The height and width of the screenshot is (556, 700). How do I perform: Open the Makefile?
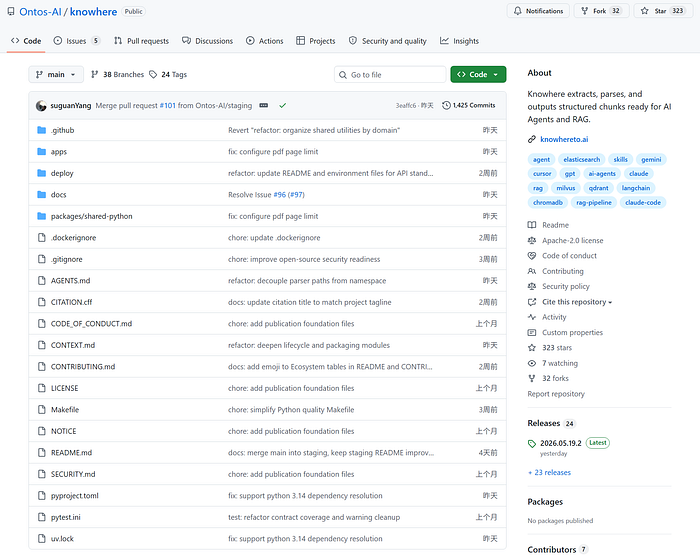click(65, 410)
